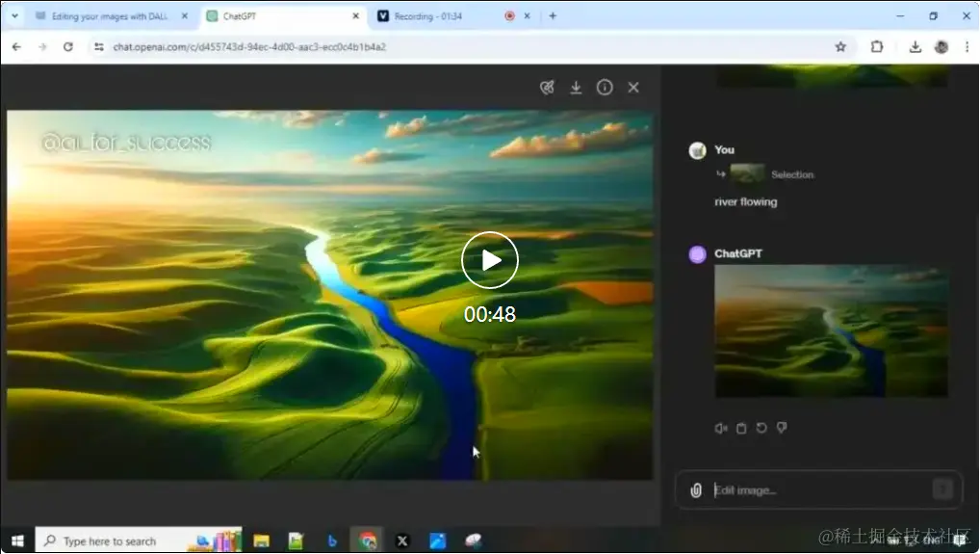Open Bing icon on the taskbar
The image size is (980, 554).
pyautogui.click(x=332, y=541)
